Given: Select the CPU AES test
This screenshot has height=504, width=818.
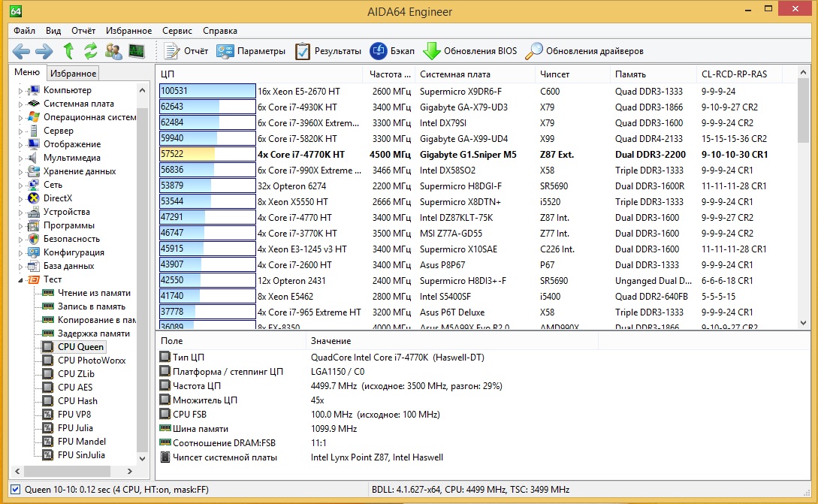Looking at the screenshot, I should coord(74,387).
